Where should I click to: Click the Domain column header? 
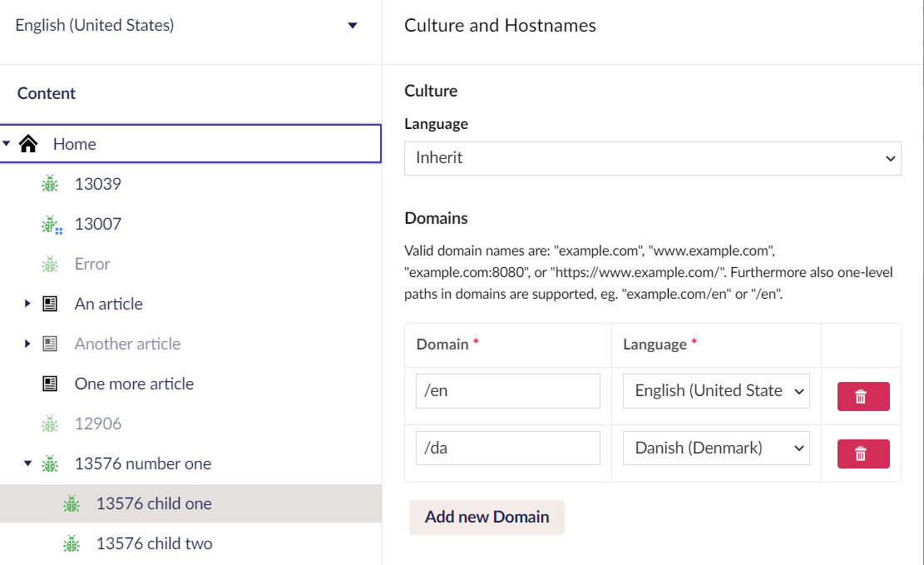click(442, 344)
